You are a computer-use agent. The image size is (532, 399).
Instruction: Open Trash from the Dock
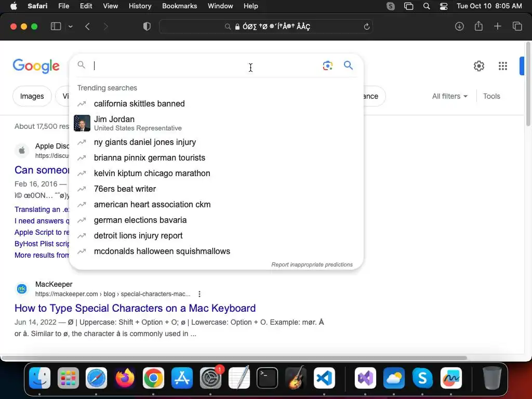point(491,378)
